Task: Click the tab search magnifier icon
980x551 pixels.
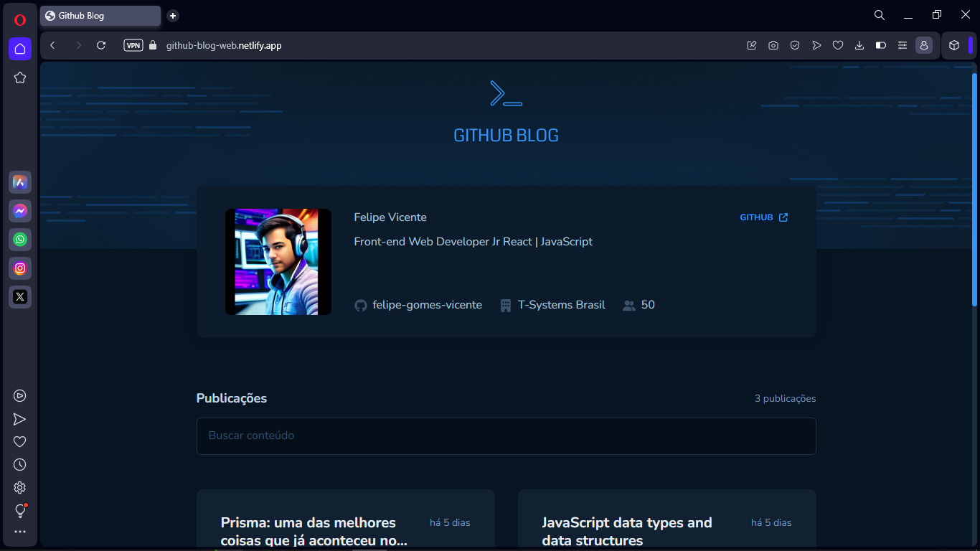Action: coord(880,15)
